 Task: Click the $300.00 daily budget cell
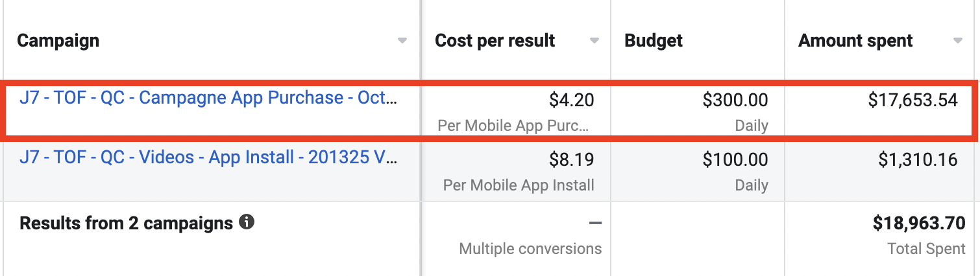pyautogui.click(x=735, y=100)
